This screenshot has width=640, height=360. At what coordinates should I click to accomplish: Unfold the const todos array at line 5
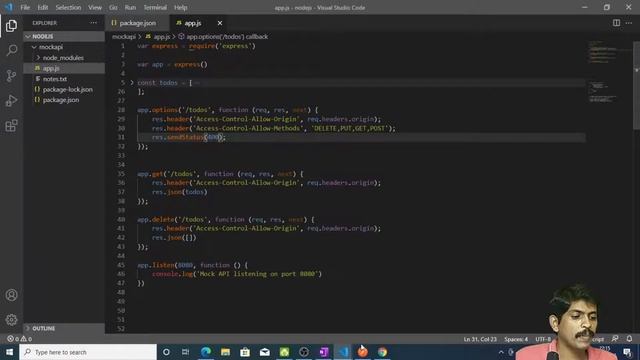[132, 82]
